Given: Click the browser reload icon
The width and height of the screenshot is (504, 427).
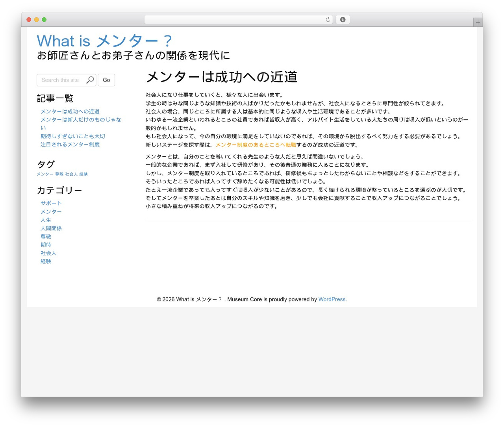Looking at the screenshot, I should click(x=328, y=20).
